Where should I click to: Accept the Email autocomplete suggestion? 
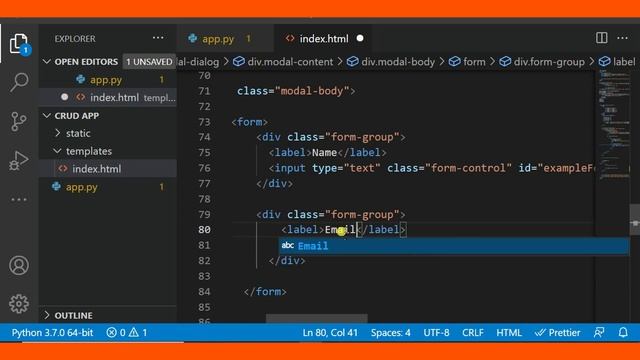pyautogui.click(x=454, y=246)
